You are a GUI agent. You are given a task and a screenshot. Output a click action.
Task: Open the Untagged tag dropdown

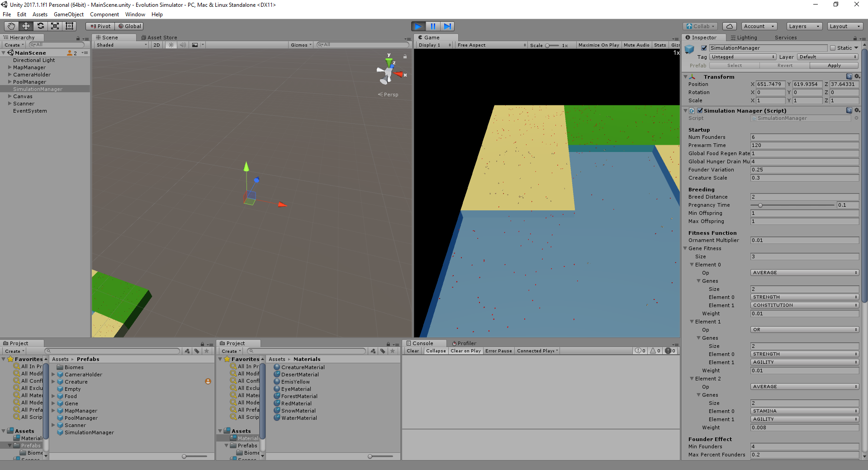point(742,57)
